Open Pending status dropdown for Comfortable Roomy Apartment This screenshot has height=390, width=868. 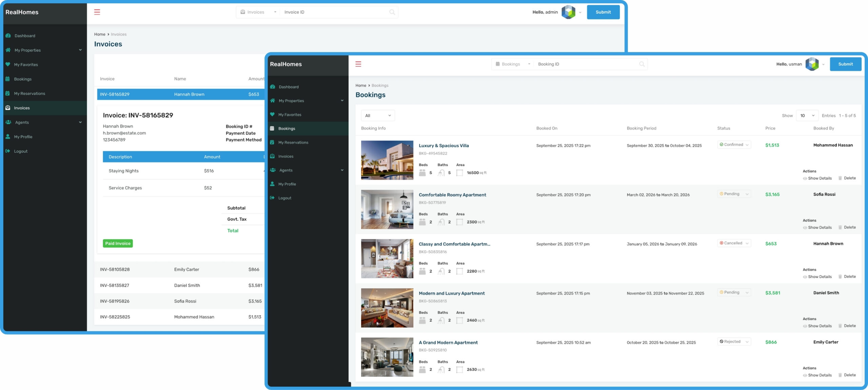[734, 194]
